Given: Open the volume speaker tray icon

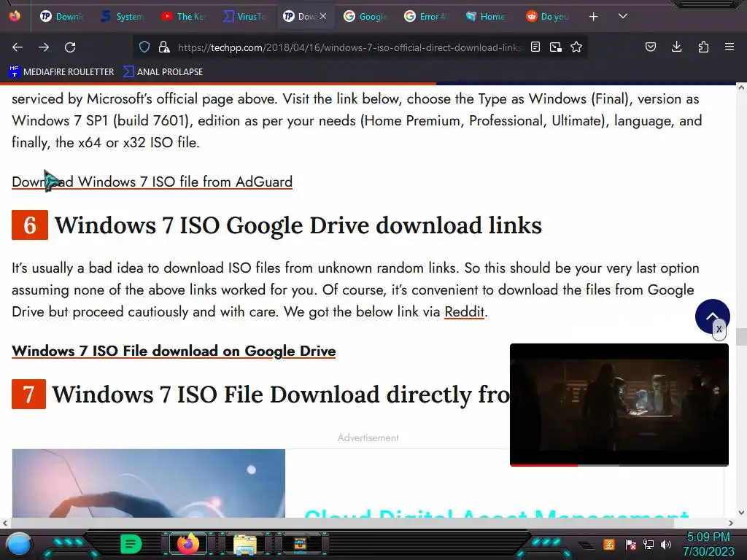Looking at the screenshot, I should tap(665, 544).
